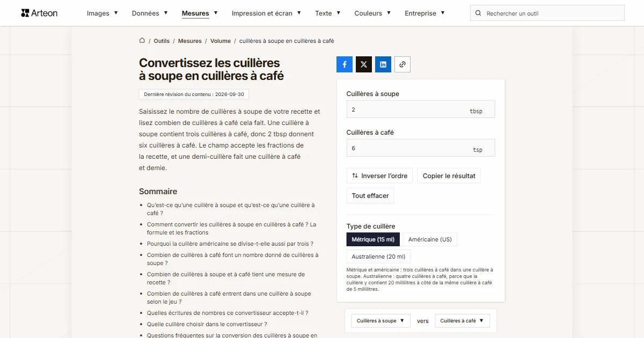Expand the Données menu
This screenshot has width=644, height=338.
150,13
